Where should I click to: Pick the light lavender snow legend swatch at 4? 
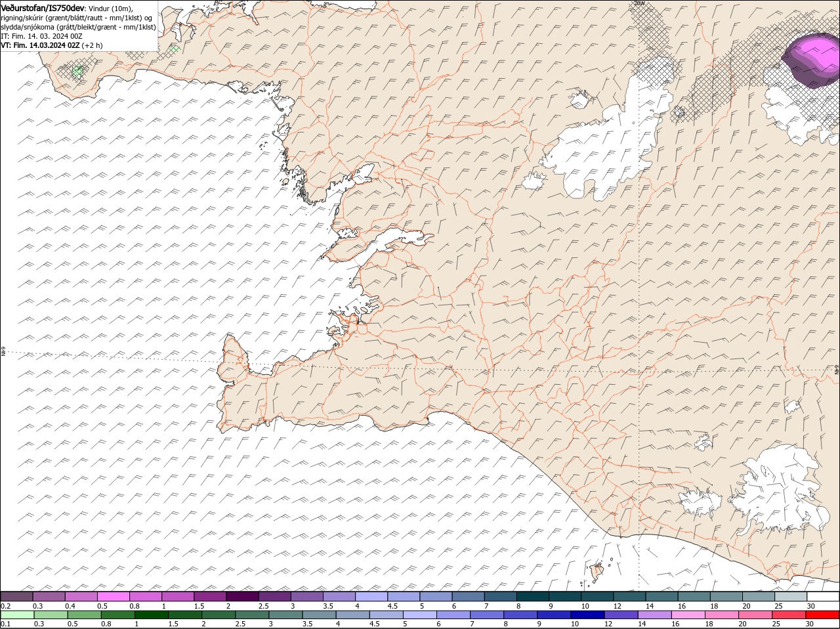coord(372,596)
